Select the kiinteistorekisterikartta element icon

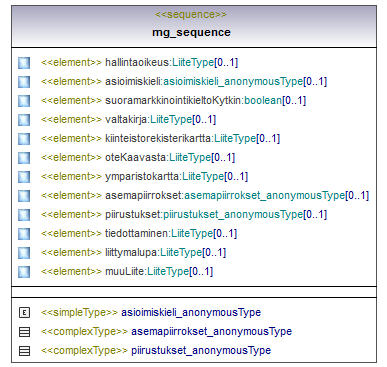[24, 139]
